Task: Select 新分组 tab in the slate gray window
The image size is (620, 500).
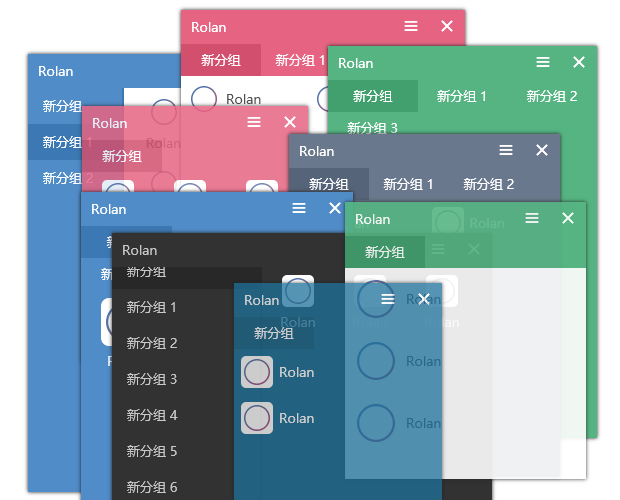Action: click(329, 184)
